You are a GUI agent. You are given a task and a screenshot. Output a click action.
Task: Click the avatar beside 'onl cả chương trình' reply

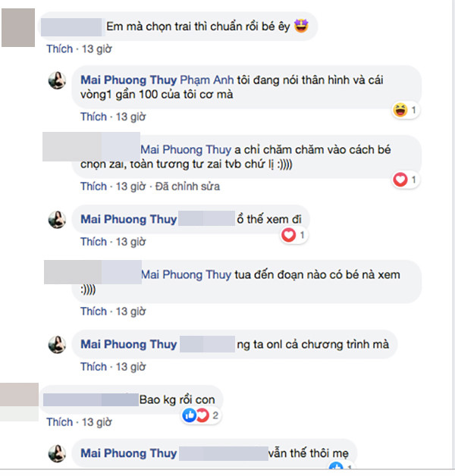coord(57,345)
